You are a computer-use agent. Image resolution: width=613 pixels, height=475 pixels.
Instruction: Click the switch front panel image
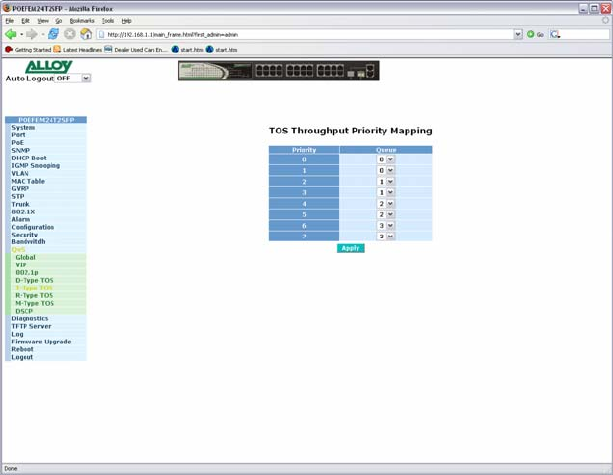278,70
